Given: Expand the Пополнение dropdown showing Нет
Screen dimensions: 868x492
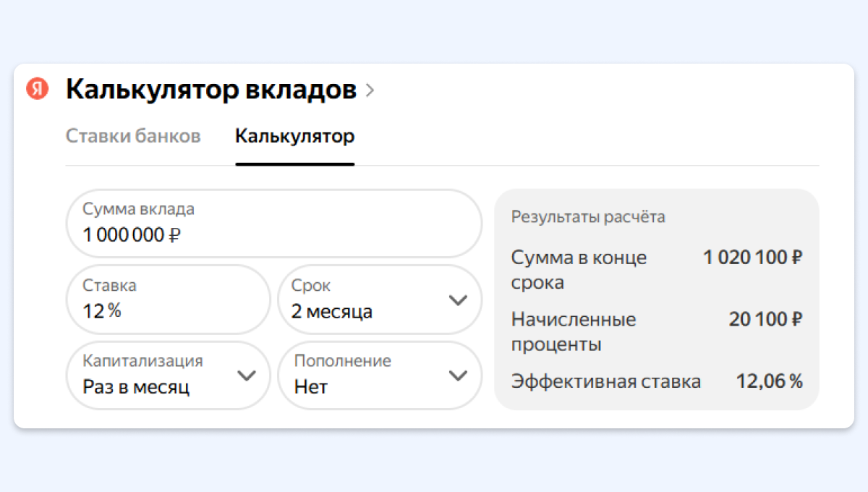Looking at the screenshot, I should [x=362, y=375].
